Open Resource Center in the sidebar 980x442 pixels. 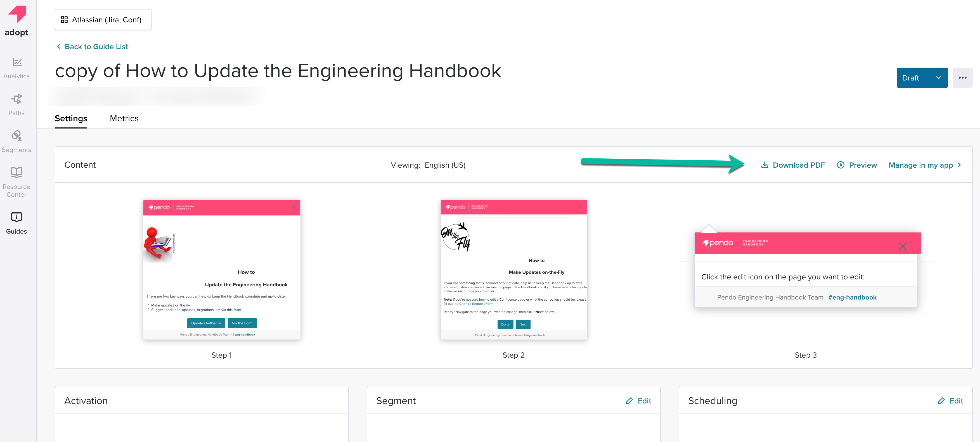[x=16, y=182]
